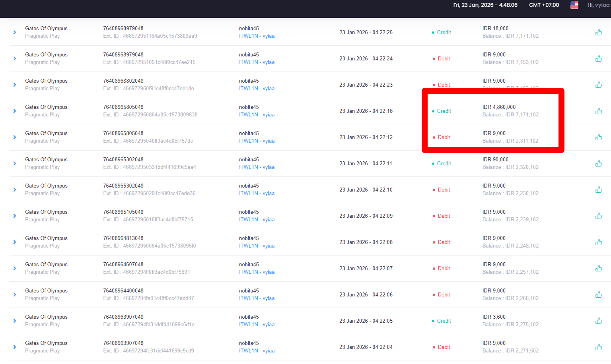
Task: Expand the 04:22:08 transaction row
Action: click(15, 242)
